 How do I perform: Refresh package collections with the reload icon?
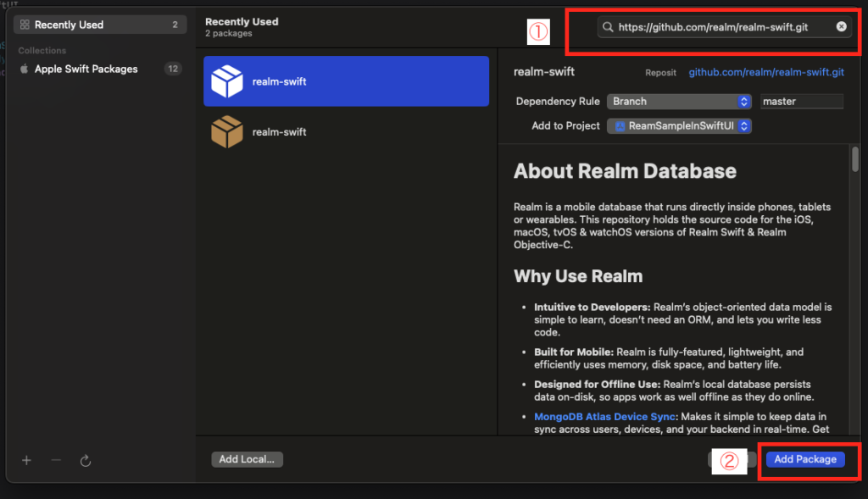85,460
